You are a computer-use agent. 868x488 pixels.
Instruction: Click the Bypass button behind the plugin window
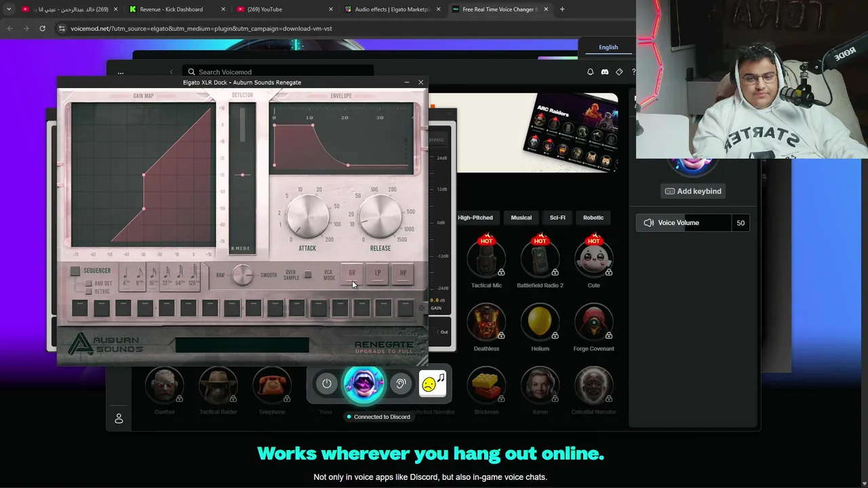coord(436,140)
